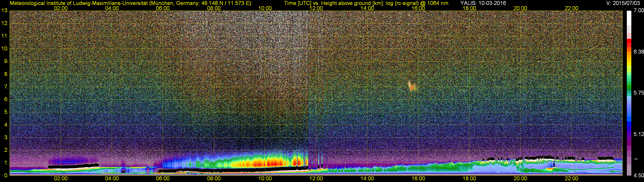Click the "08:00" label on bottom time axis
The image size is (644, 182).
[214, 179]
